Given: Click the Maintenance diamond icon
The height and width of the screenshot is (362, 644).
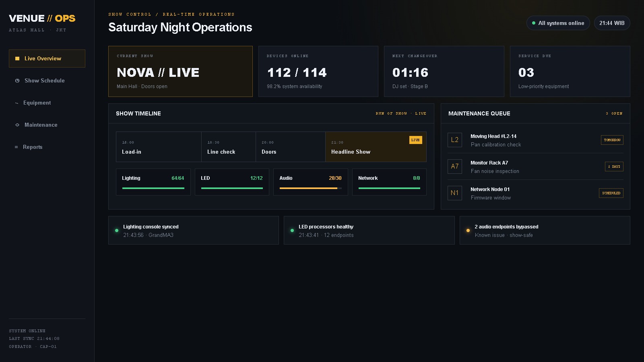Looking at the screenshot, I should point(17,125).
